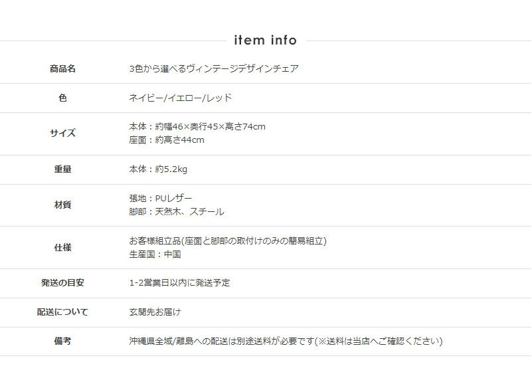Click the 材質 row label
Image resolution: width=532 pixels, height=392 pixels.
pyautogui.click(x=62, y=205)
